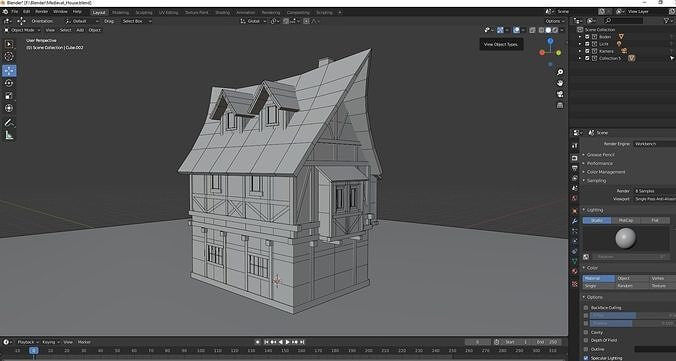Open the Object Mode dropdown
Viewport: 676px width, 361px height.
[x=22, y=30]
